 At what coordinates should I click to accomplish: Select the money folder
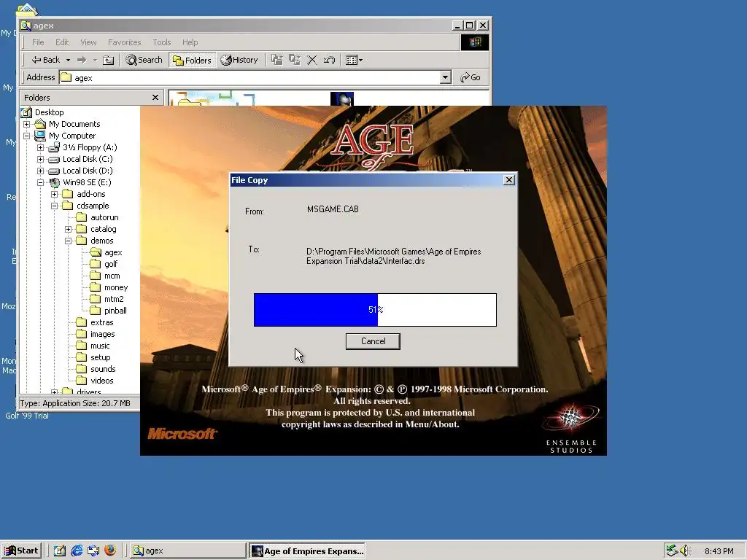116,287
